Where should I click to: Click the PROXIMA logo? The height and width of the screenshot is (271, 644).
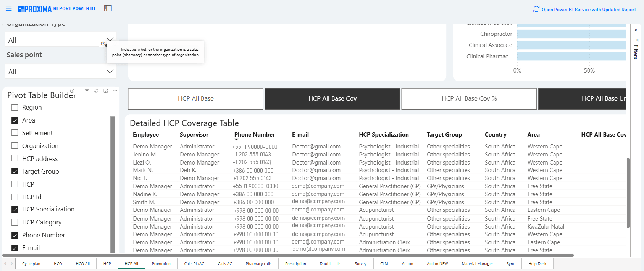tap(35, 9)
